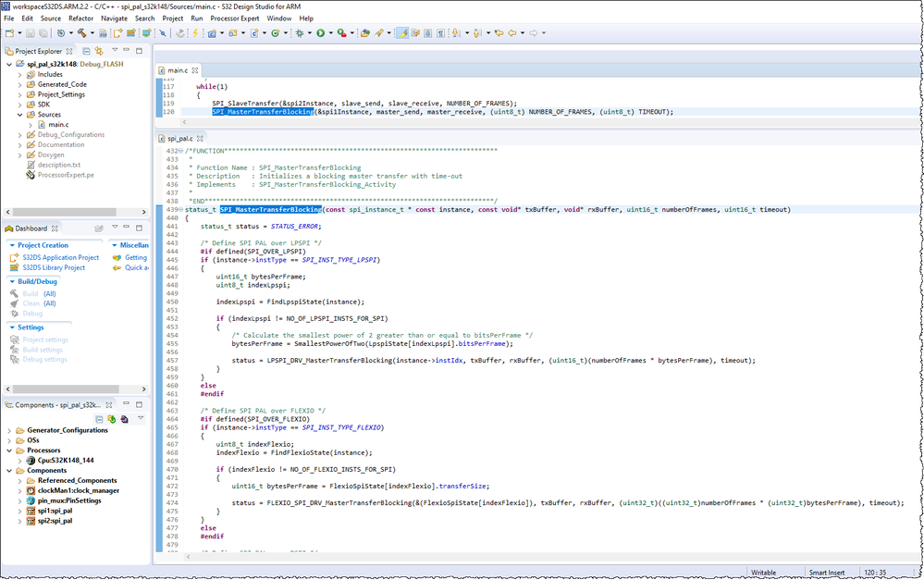Click the new S32DS library project toolbar icon

click(x=131, y=33)
